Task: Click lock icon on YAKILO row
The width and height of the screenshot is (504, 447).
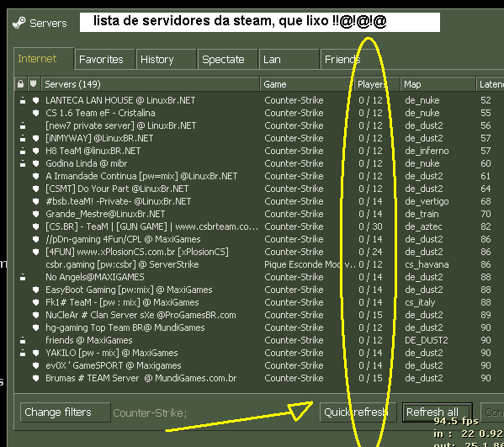Action: click(23, 353)
